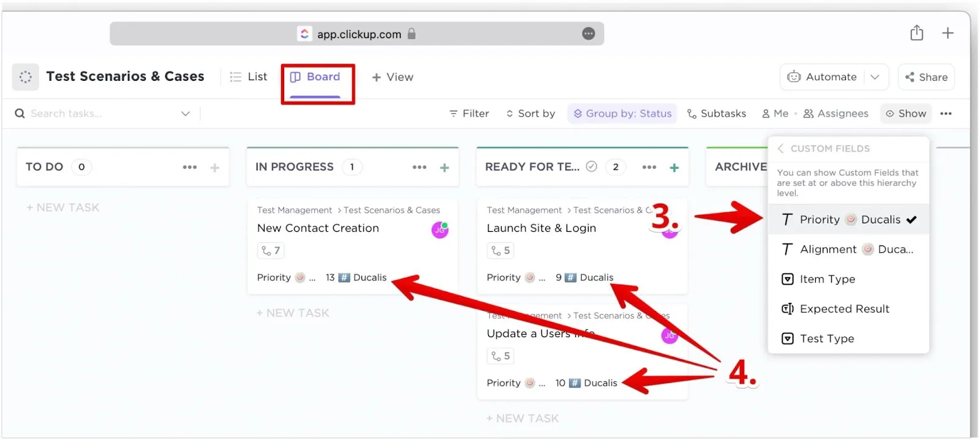Viewport: 980px width, 440px height.
Task: Select the Board view tab
Action: pos(315,77)
